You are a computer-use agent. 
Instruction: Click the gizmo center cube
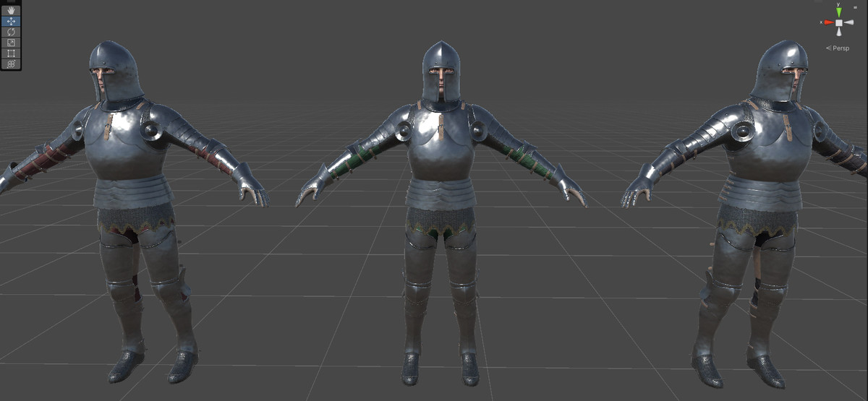point(839,23)
